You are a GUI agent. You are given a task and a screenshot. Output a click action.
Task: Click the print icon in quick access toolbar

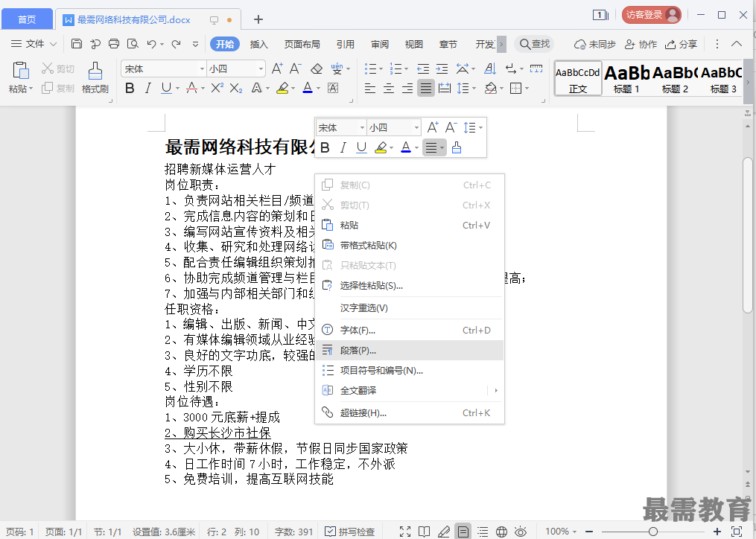click(x=114, y=44)
